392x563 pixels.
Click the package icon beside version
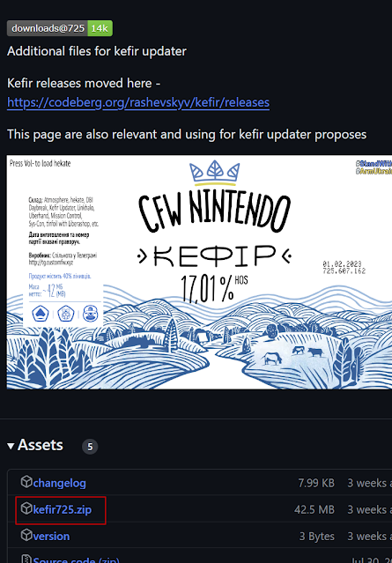(x=26, y=535)
